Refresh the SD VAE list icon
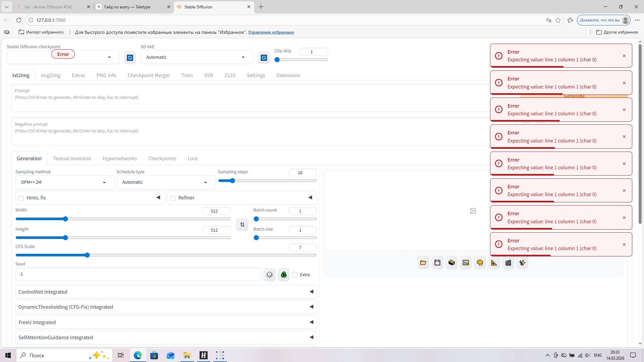 click(264, 58)
